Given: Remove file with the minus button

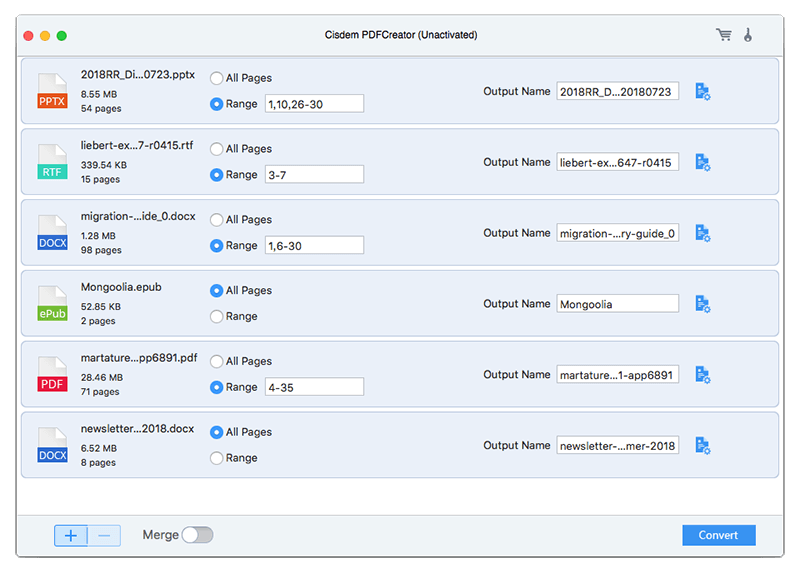Looking at the screenshot, I should [104, 535].
